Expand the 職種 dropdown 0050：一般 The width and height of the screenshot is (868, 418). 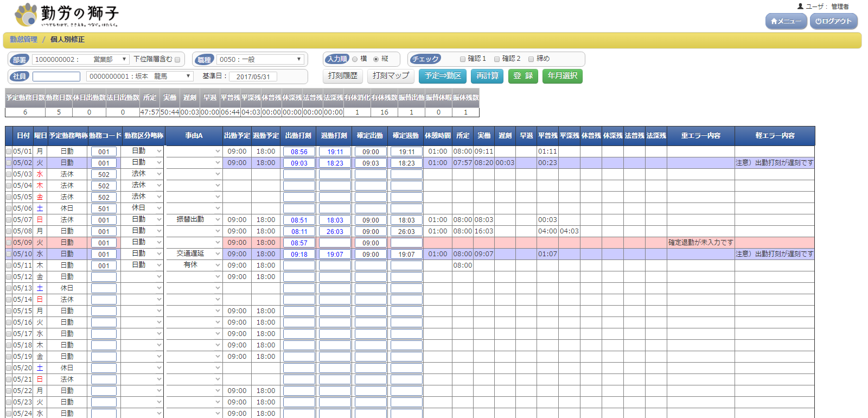pyautogui.click(x=260, y=59)
